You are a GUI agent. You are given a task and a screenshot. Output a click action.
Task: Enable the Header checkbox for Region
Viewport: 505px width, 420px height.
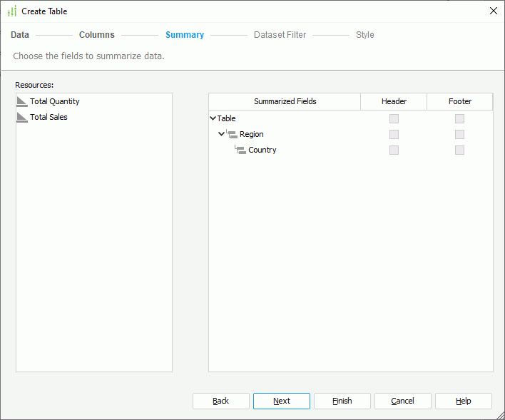pyautogui.click(x=394, y=135)
